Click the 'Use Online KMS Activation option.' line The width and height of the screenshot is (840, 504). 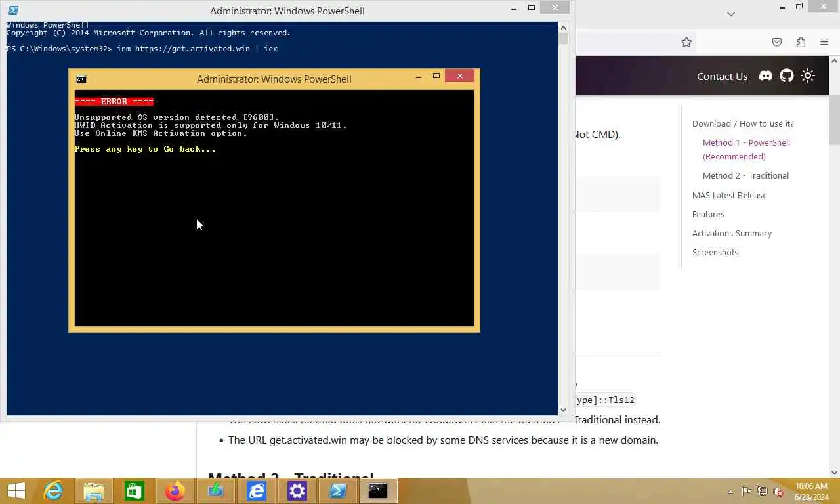pyautogui.click(x=161, y=133)
